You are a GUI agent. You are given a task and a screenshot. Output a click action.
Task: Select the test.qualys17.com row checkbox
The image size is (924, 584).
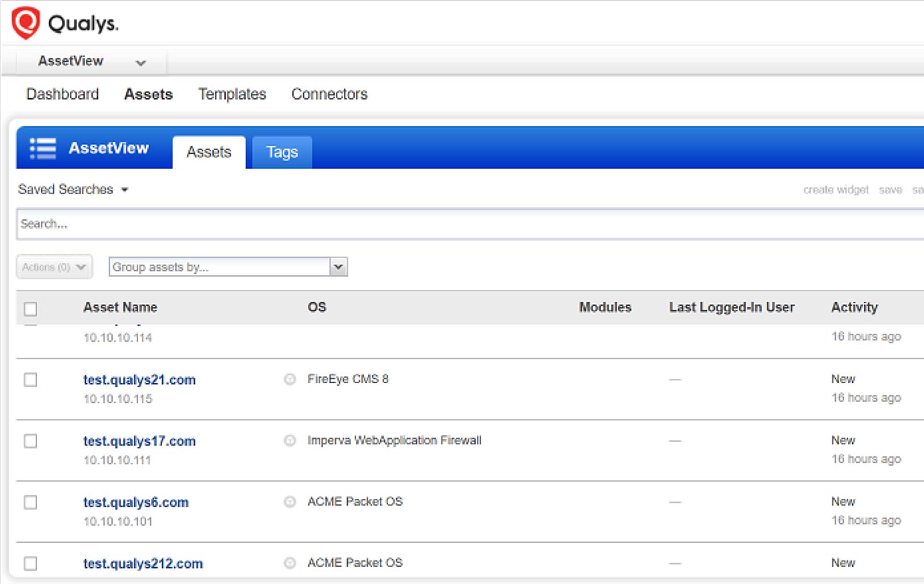click(31, 441)
